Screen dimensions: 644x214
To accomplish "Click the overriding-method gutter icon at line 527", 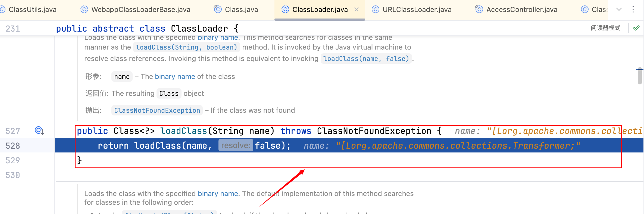I will [39, 131].
